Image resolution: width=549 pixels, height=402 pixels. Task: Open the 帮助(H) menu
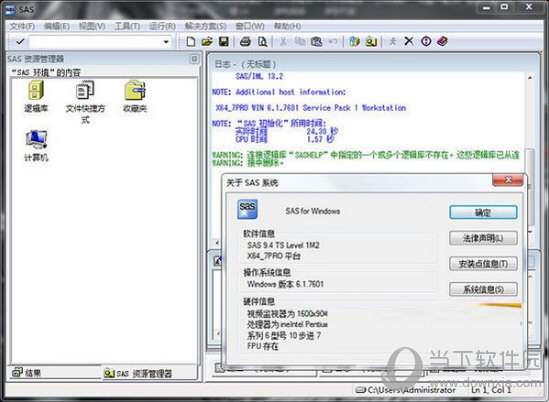coord(287,26)
